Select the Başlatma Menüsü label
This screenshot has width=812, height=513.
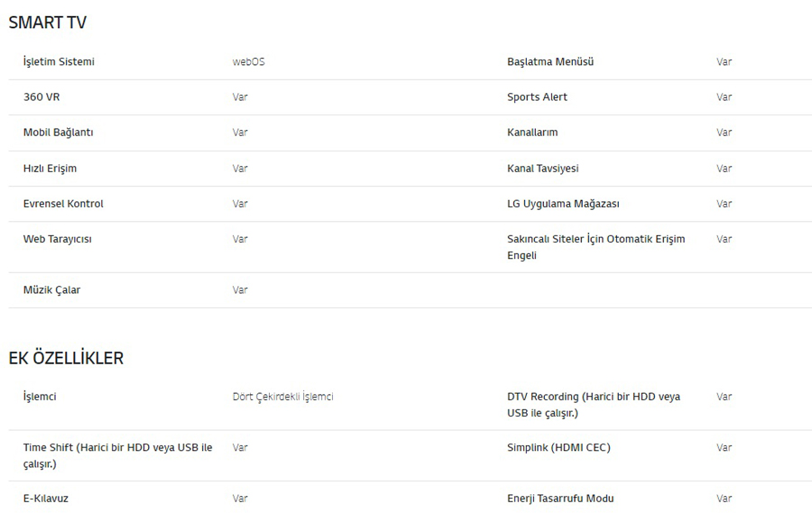[x=550, y=61]
